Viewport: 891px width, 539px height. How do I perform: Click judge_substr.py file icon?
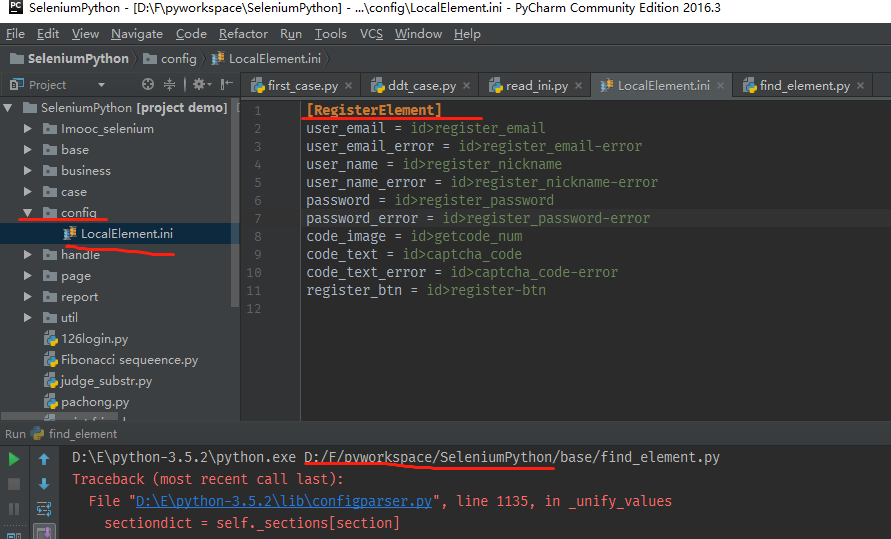(x=51, y=381)
